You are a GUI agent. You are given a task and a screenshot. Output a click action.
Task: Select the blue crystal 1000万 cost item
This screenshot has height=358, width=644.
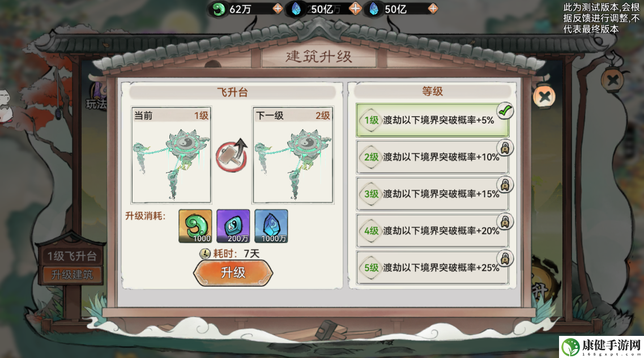[271, 226]
